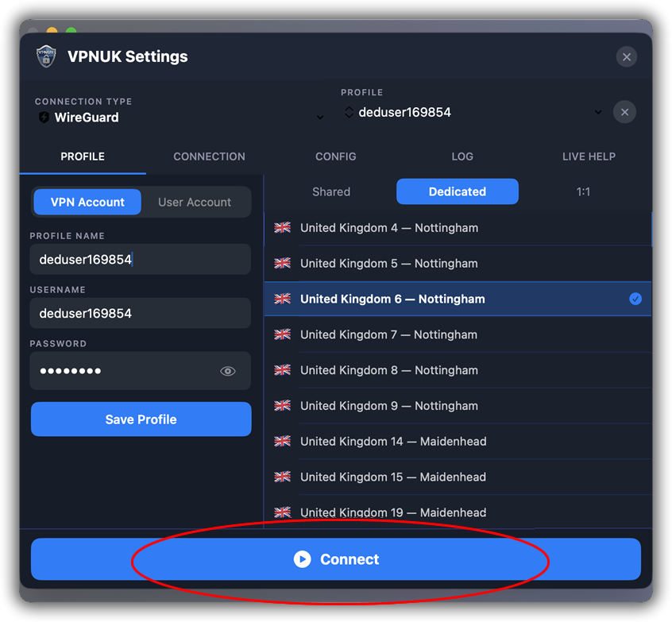Click the WireGuard shield icon
672x622 pixels.
point(44,117)
